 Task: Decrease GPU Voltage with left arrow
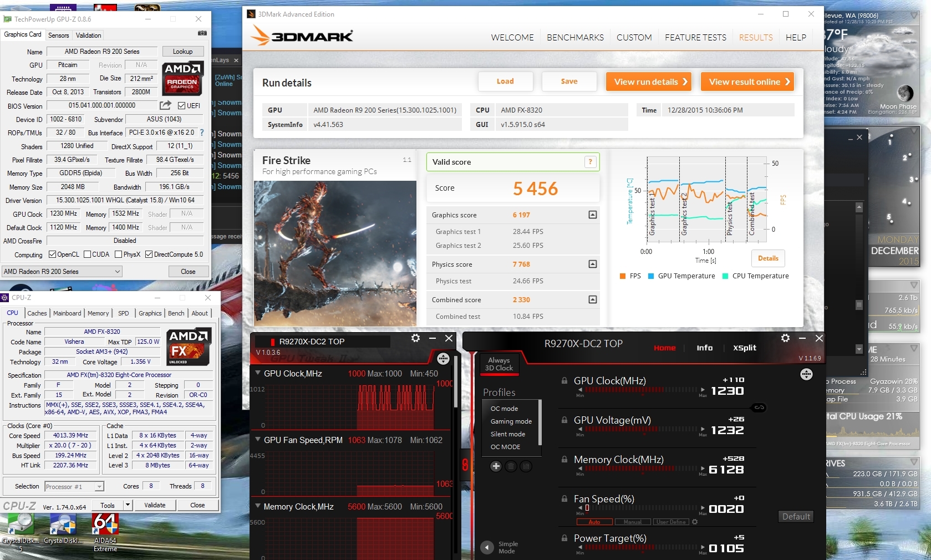[580, 429]
